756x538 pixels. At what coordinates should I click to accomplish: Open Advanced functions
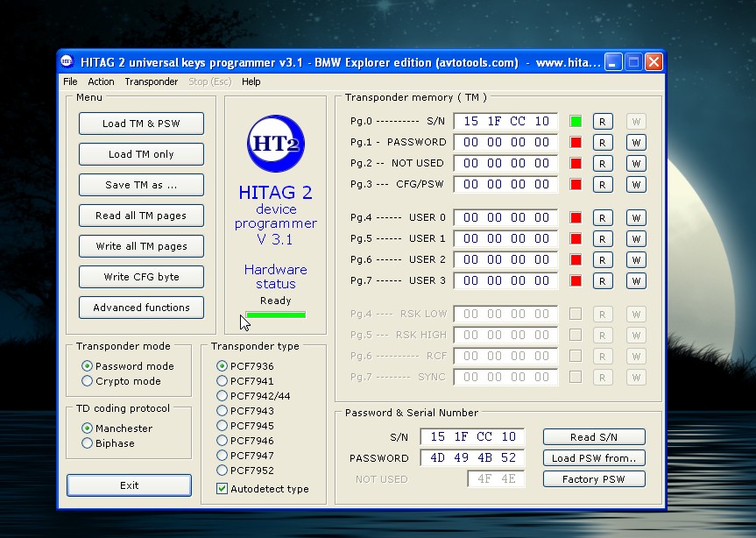click(x=141, y=307)
